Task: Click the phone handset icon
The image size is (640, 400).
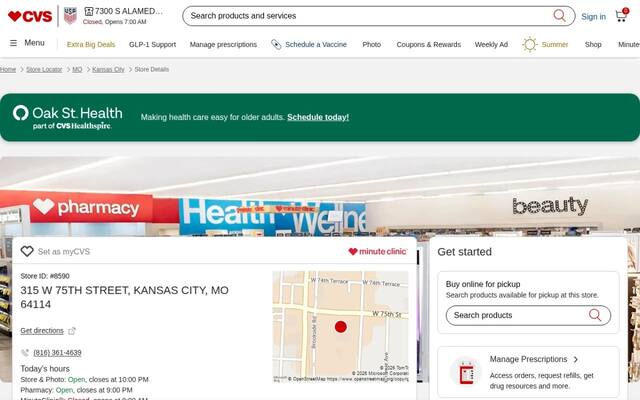Action: [25, 353]
